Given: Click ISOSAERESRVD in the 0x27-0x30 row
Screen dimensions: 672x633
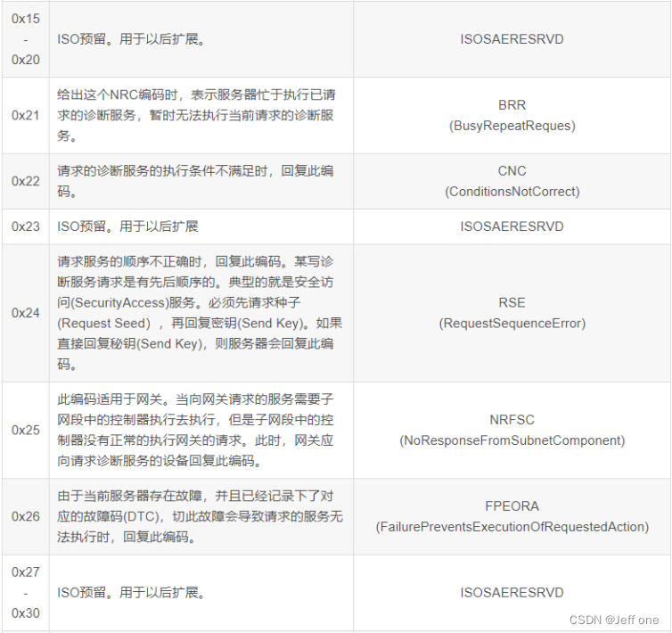Looking at the screenshot, I should (512, 593).
